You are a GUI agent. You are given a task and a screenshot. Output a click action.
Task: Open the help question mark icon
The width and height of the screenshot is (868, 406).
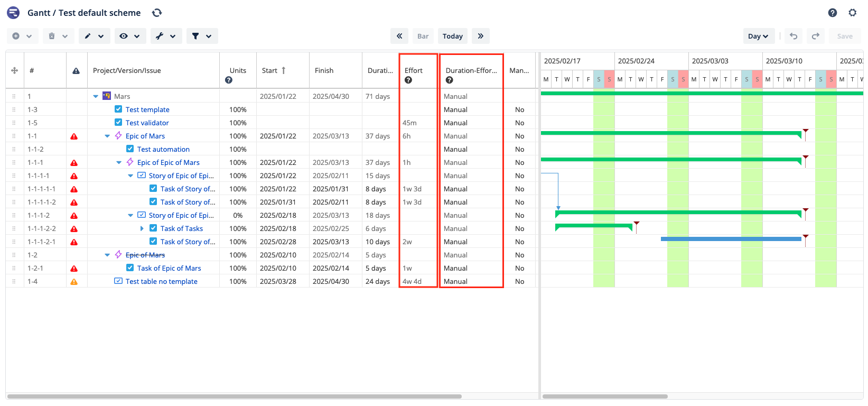point(833,13)
